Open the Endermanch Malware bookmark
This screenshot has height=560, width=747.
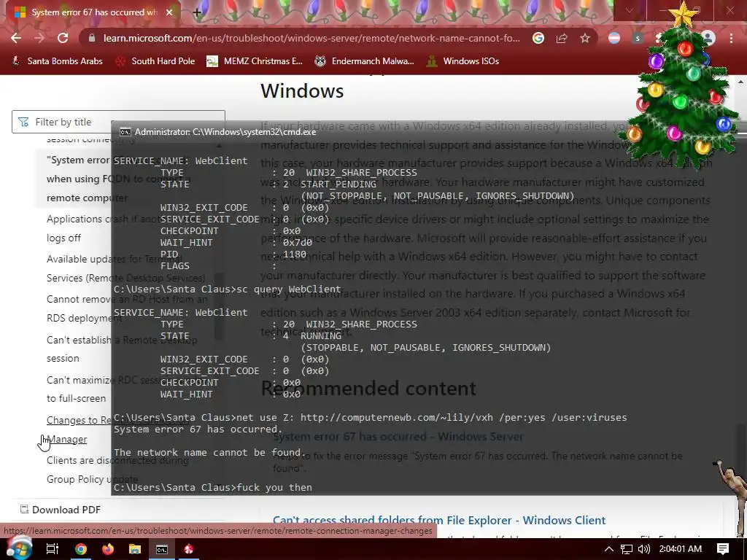365,61
